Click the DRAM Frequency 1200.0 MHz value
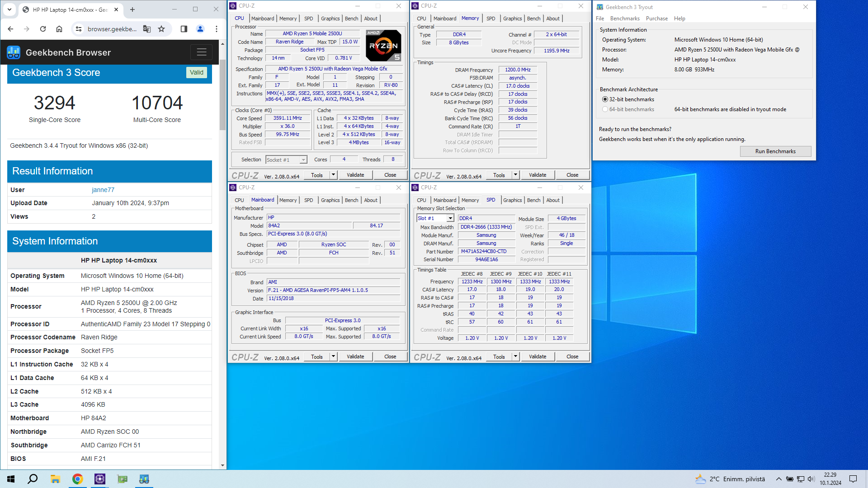Screen dimensions: 868x488 pos(518,70)
